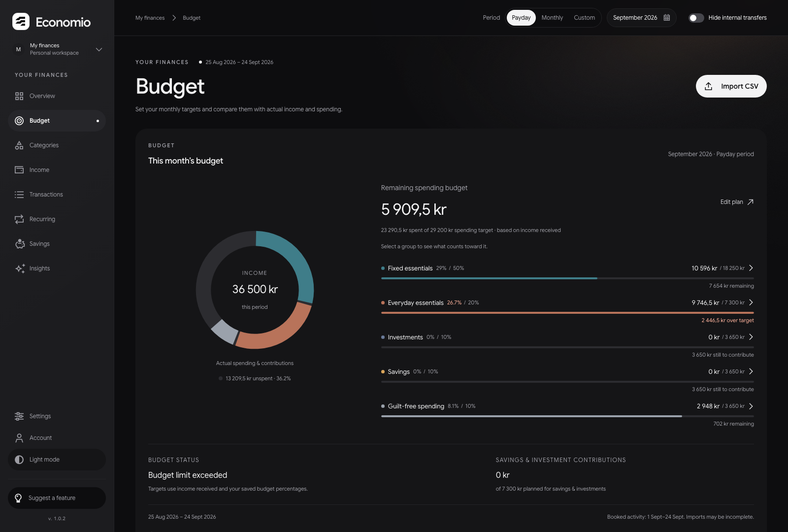Click the Guilt-free spending progress bar
788x532 pixels.
[567, 416]
